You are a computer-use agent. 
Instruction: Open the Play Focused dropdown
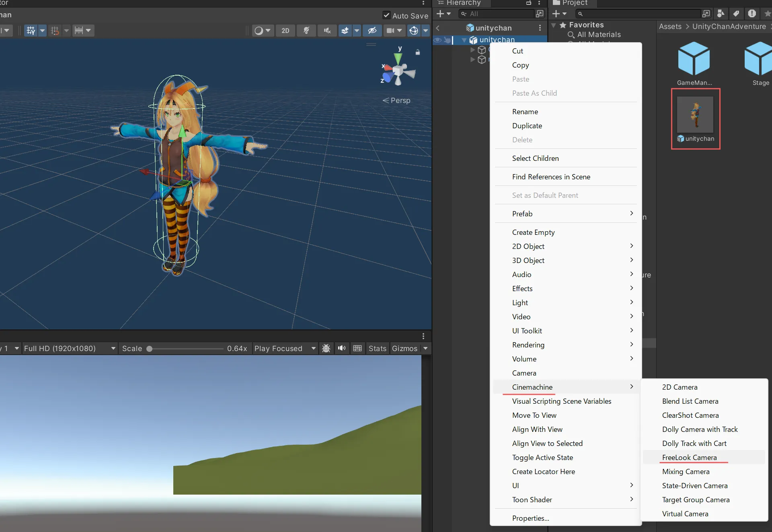coord(285,348)
